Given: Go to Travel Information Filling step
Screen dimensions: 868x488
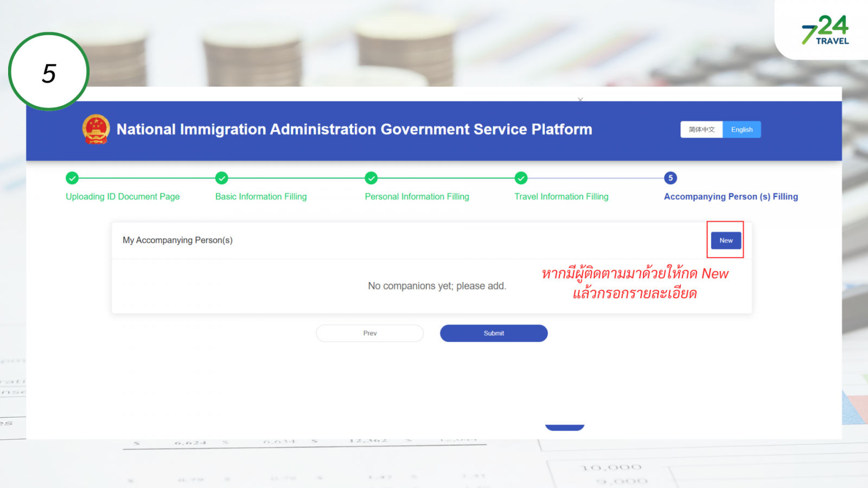Looking at the screenshot, I should 561,197.
